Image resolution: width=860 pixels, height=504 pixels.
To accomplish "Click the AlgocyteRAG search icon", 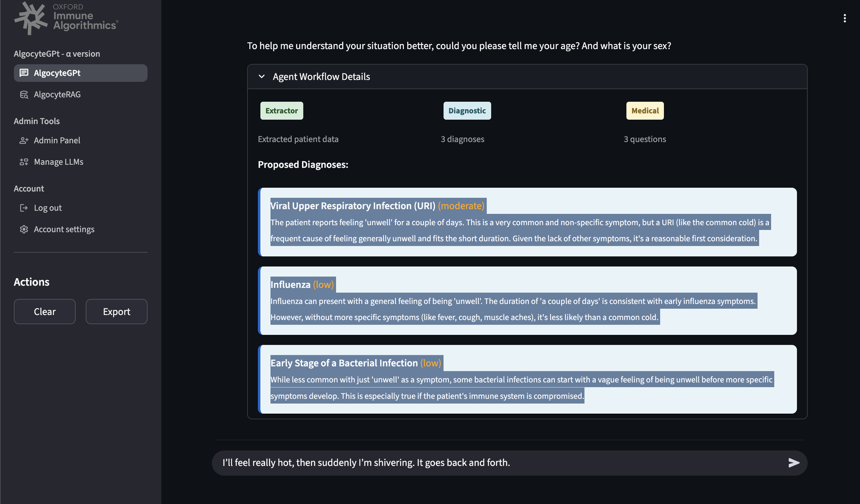I will 24,95.
